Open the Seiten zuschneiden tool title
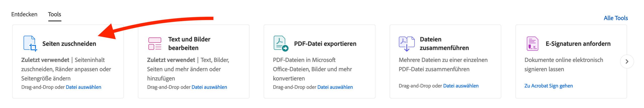 coord(69,44)
